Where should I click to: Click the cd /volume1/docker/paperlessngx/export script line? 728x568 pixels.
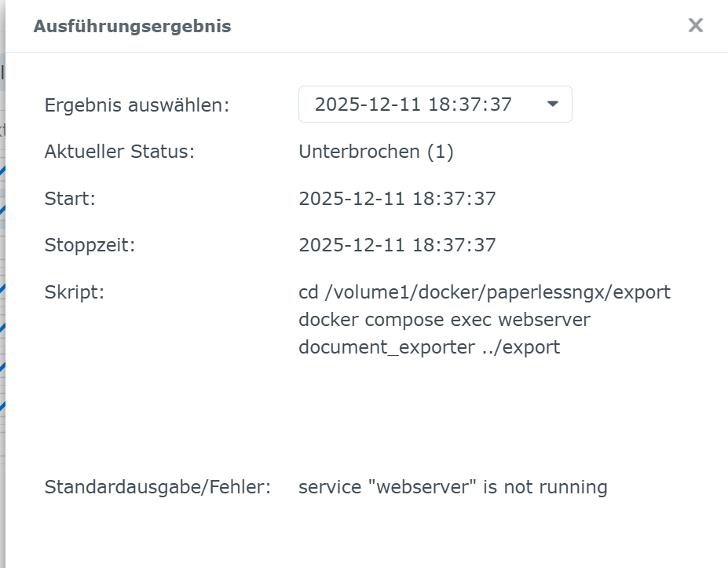tap(485, 292)
